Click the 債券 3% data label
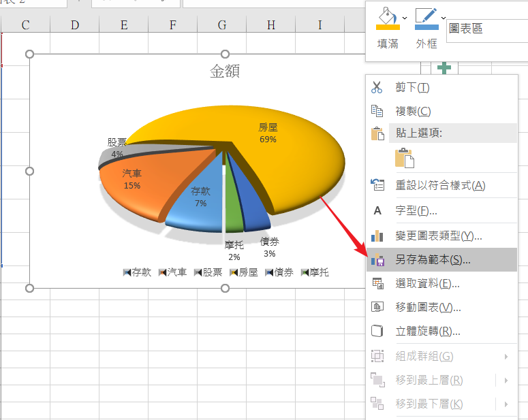This screenshot has width=528, height=420. (269, 247)
